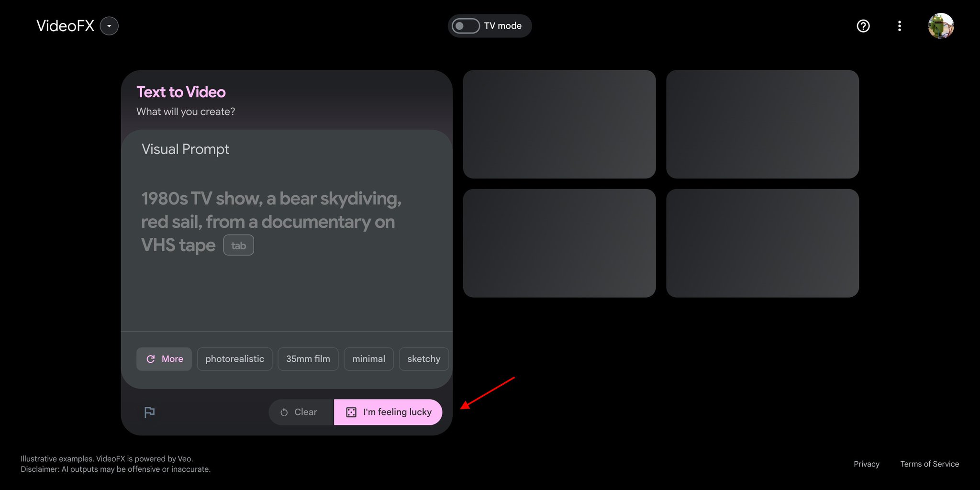980x490 pixels.
Task: Click the Visual Prompt text area
Action: tap(287, 230)
